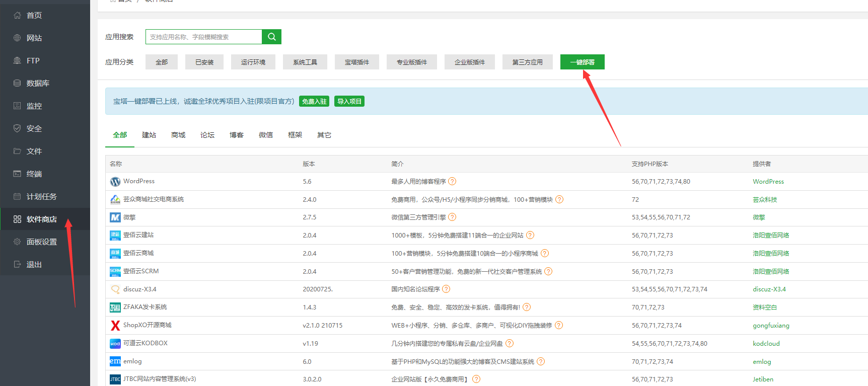Viewport: 868px width, 386px height.
Task: Open the kodcloud provider link
Action: [766, 344]
